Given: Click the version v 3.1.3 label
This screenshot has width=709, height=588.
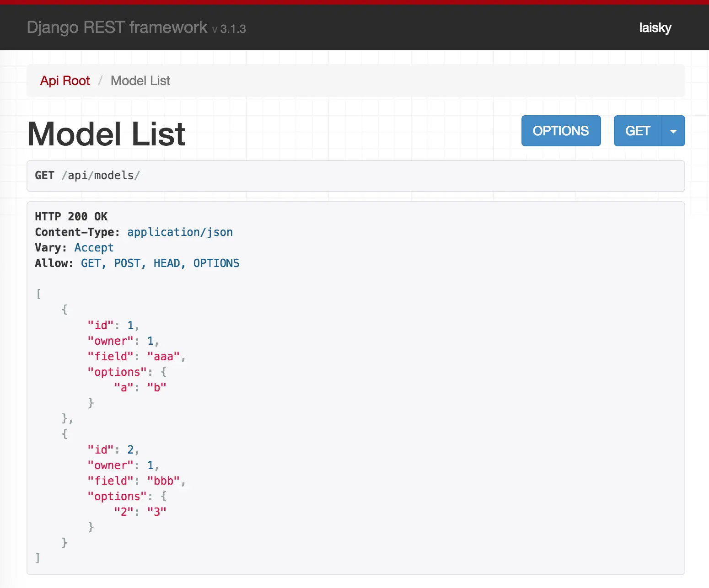Looking at the screenshot, I should (x=229, y=29).
